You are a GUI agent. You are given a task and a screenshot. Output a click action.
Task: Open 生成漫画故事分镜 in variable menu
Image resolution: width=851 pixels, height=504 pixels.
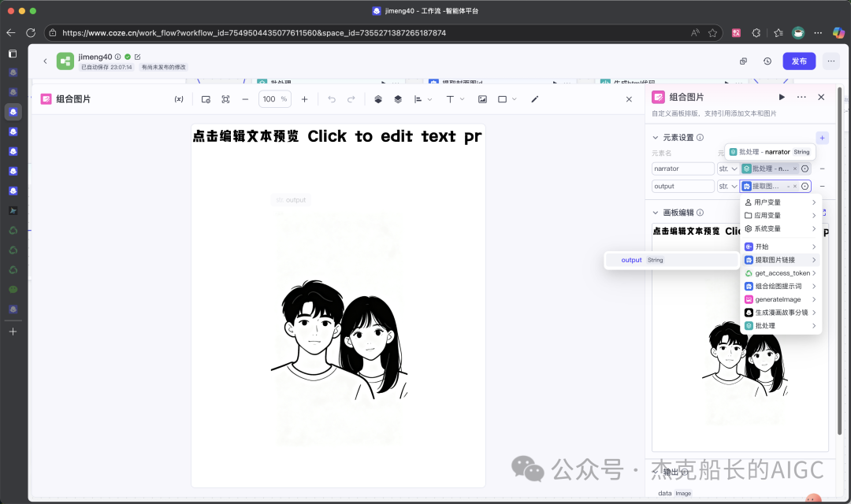(781, 313)
